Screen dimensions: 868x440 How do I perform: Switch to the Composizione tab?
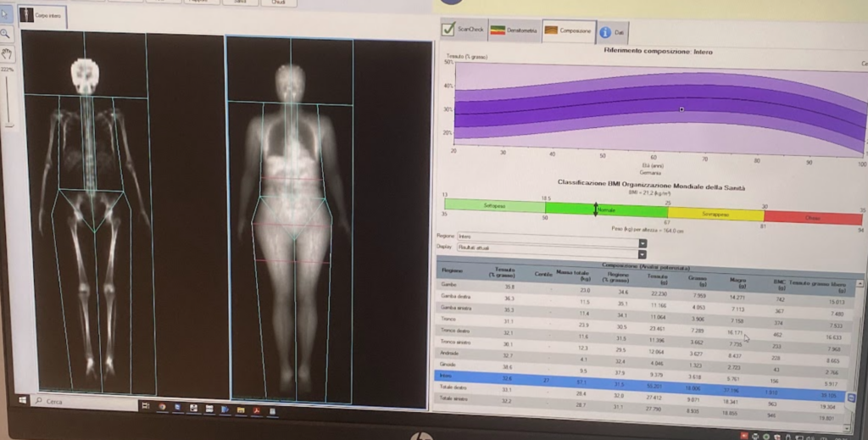pyautogui.click(x=567, y=31)
